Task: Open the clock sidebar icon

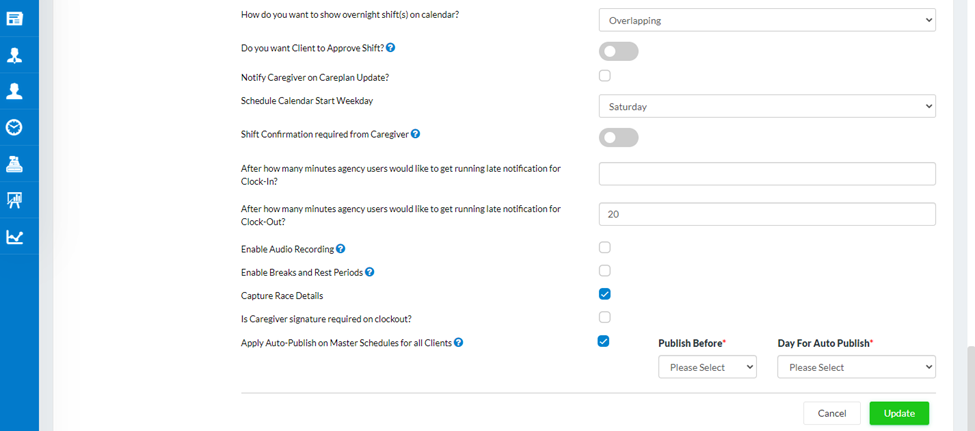Action: (x=15, y=127)
